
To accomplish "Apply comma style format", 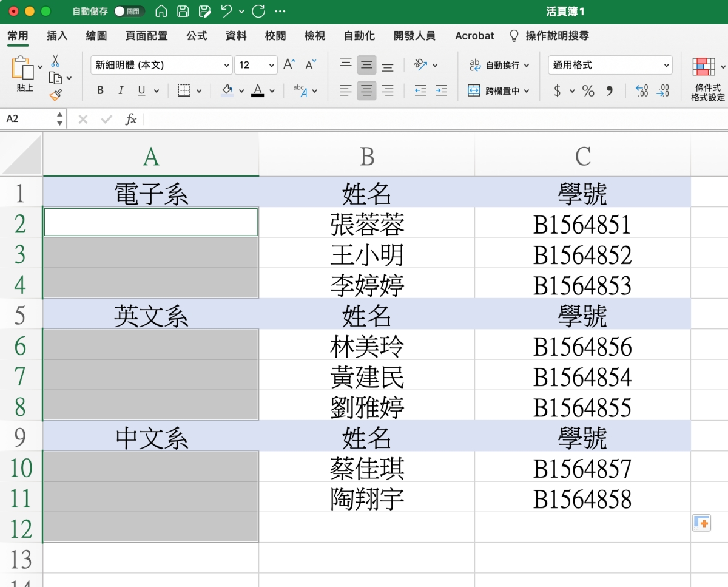I will (609, 91).
